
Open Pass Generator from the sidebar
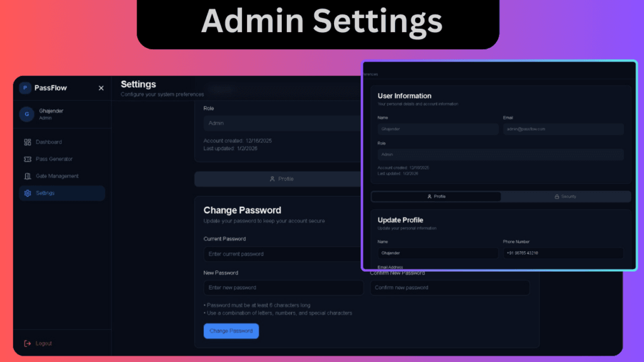(x=62, y=159)
